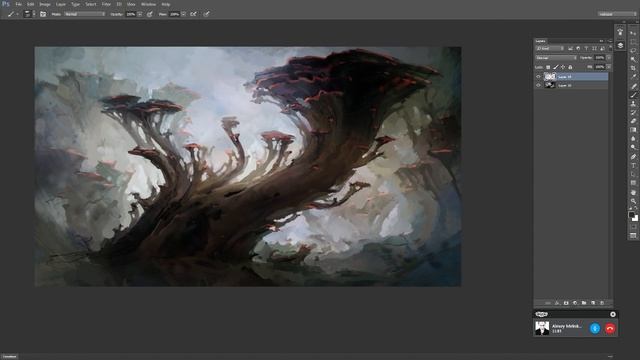Toggle lock all padlock icon

click(570, 67)
